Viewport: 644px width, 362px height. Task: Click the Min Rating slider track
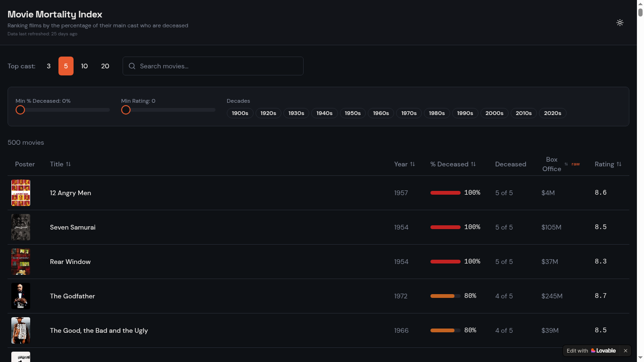coord(168,110)
